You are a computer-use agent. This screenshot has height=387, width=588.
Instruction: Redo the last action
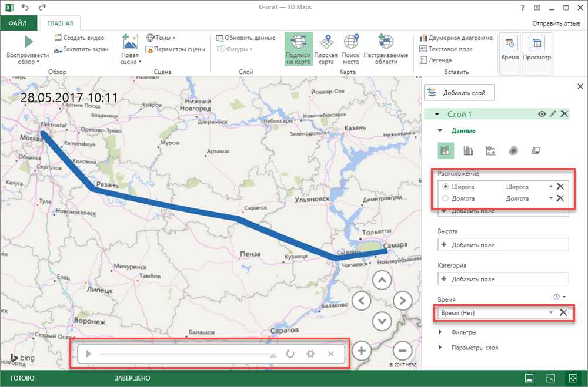pos(42,7)
